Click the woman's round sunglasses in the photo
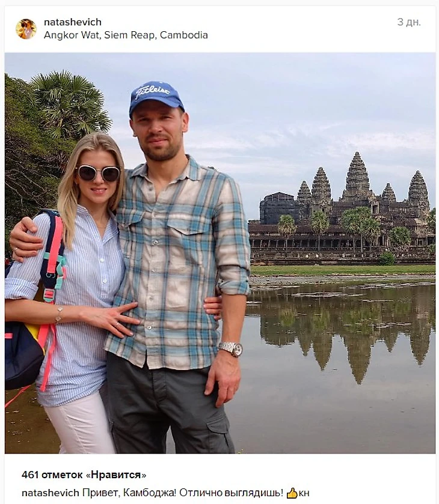Viewport: 439px width, 504px height. point(99,173)
